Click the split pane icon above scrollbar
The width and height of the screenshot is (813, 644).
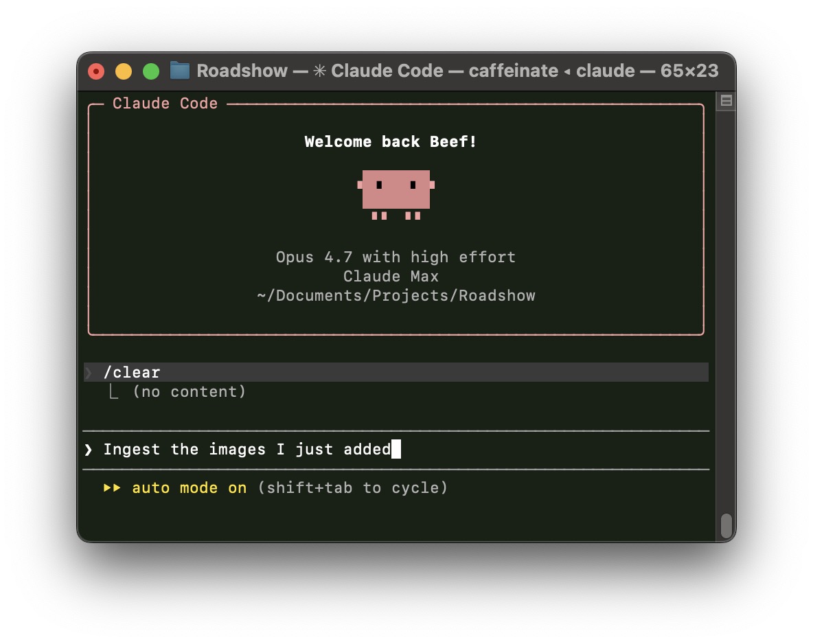point(726,101)
